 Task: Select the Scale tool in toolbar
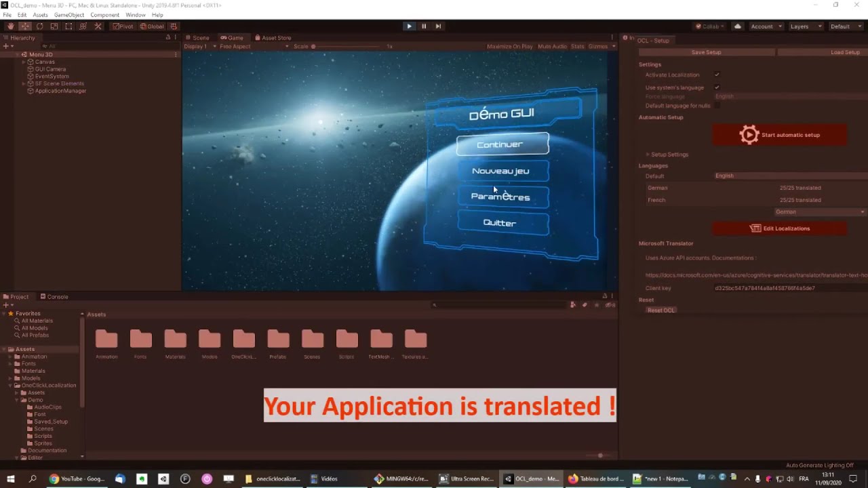coord(54,26)
